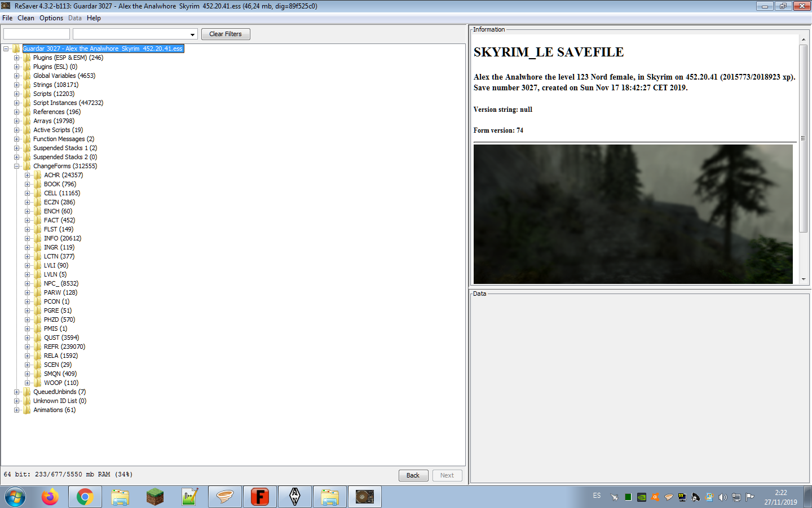Image resolution: width=812 pixels, height=508 pixels.
Task: Click the Global Variables folder icon
Action: (27, 76)
